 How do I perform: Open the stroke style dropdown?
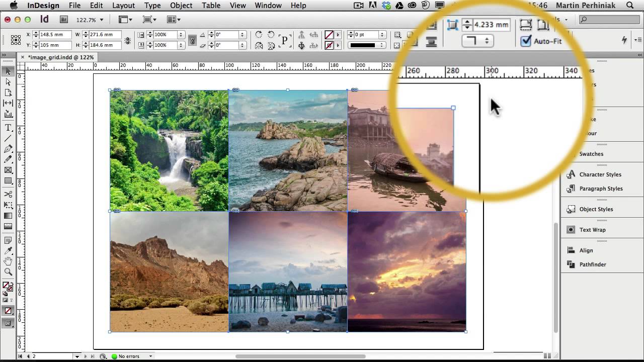point(383,45)
